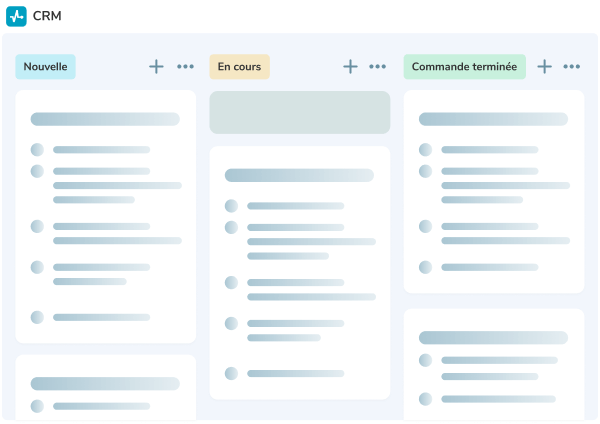Open the Nouvelle column options menu
This screenshot has height=424, width=600.
tap(185, 67)
